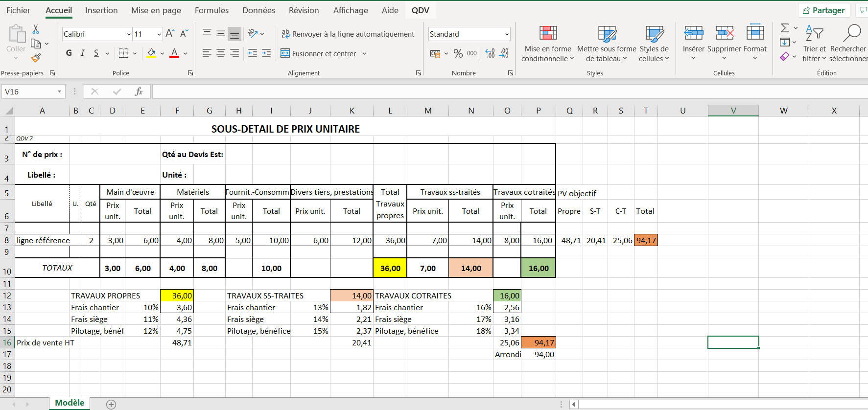The image size is (868, 410).
Task: Click the Coller paste icon
Action: tap(16, 35)
